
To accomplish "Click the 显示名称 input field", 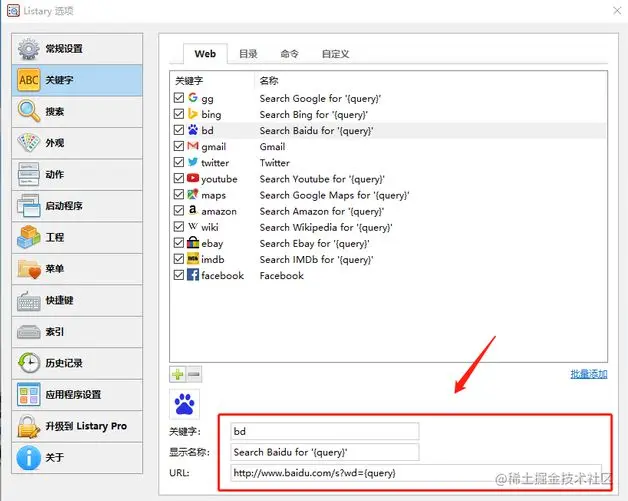I will [325, 452].
